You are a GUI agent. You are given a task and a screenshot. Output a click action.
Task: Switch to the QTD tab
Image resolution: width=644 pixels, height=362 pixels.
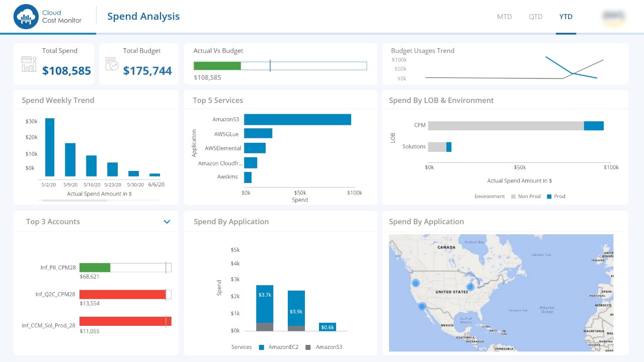[536, 17]
